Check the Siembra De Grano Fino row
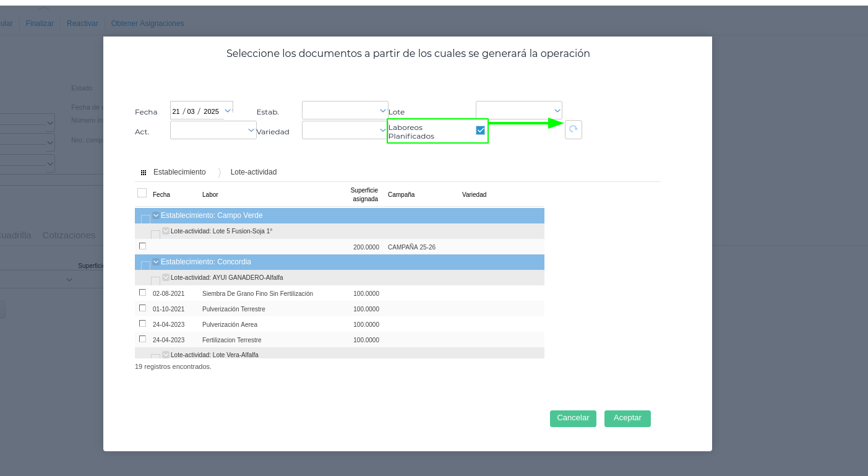868x476 pixels. (143, 293)
